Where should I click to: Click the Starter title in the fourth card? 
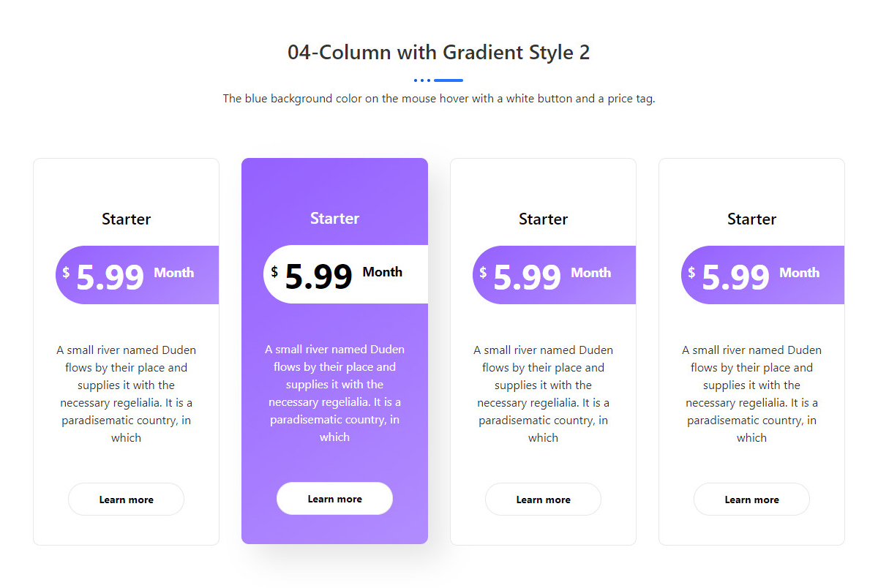tap(751, 219)
